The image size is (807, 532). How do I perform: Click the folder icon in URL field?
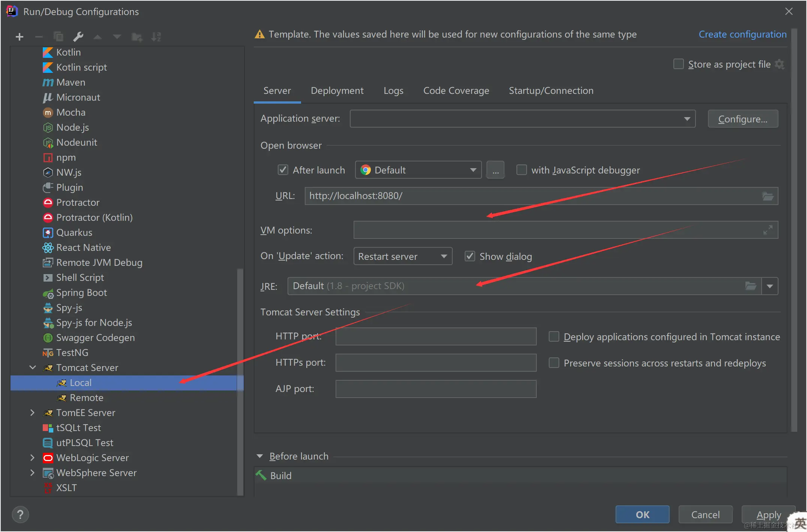[x=768, y=196]
